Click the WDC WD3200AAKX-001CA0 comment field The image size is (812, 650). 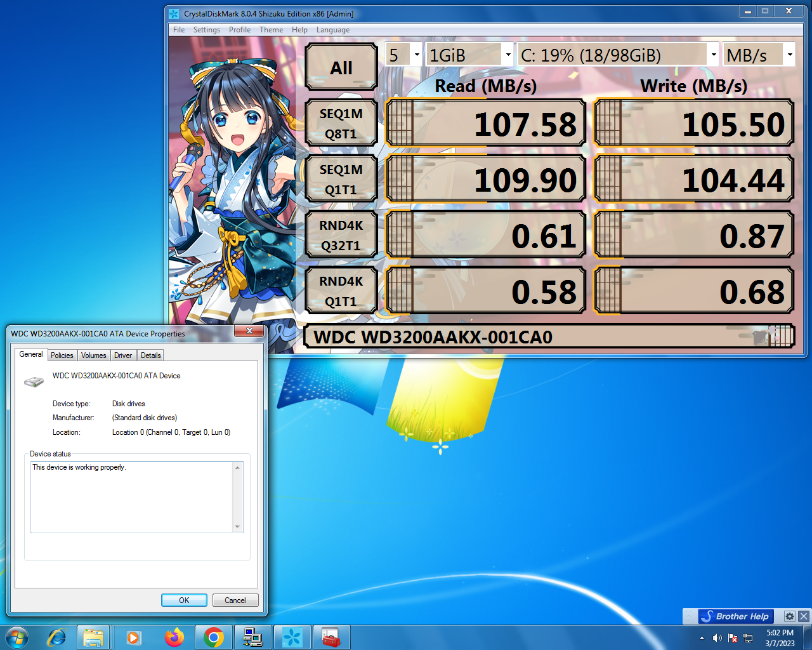(x=549, y=336)
